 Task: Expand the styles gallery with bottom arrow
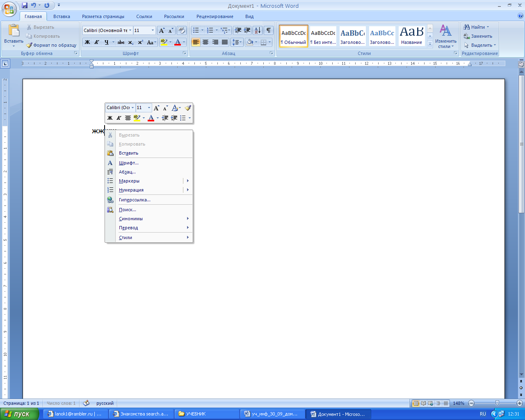430,43
